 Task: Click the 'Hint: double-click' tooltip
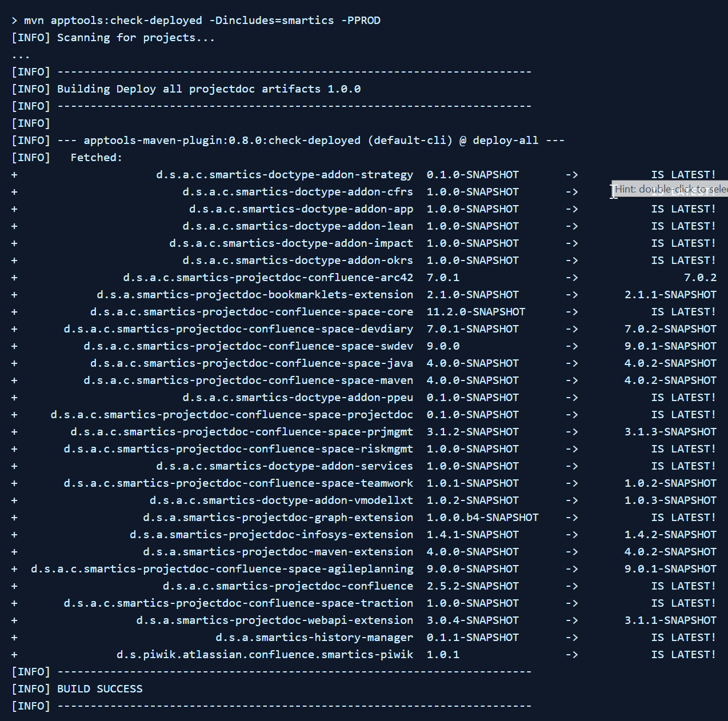tap(670, 189)
